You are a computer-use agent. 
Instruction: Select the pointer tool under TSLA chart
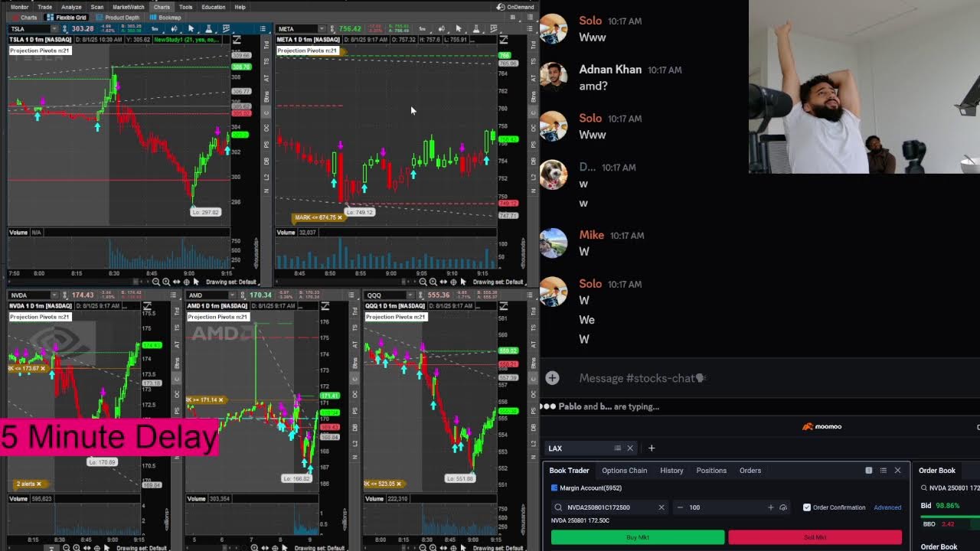(196, 282)
